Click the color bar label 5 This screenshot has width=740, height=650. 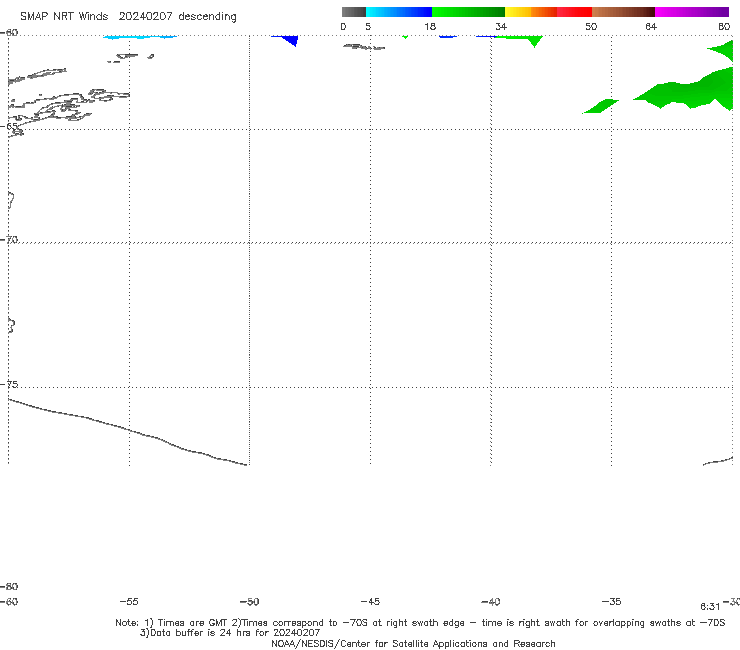point(368,26)
